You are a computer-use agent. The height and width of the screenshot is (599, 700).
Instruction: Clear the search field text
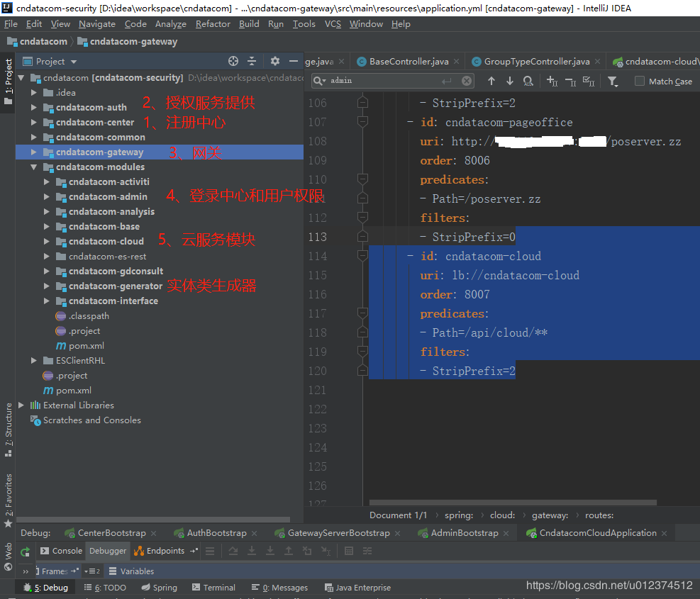467,80
